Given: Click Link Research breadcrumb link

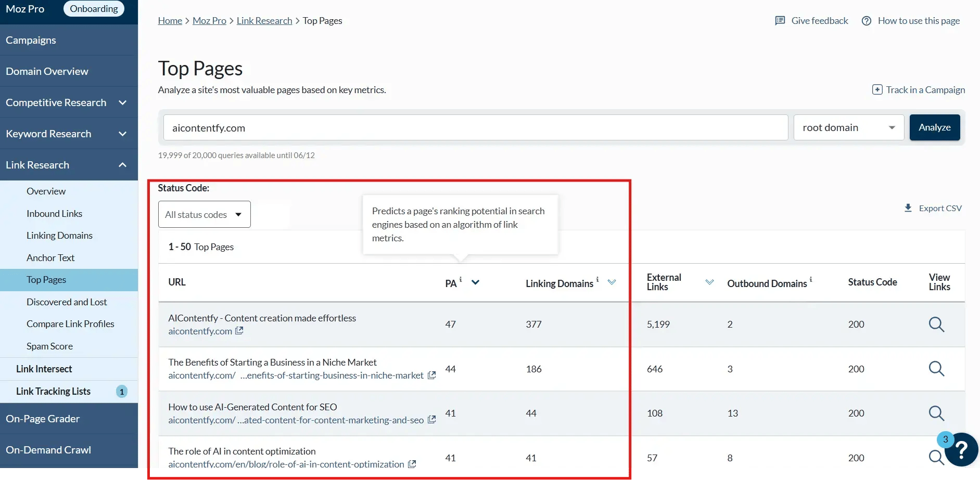Looking at the screenshot, I should pyautogui.click(x=264, y=21).
